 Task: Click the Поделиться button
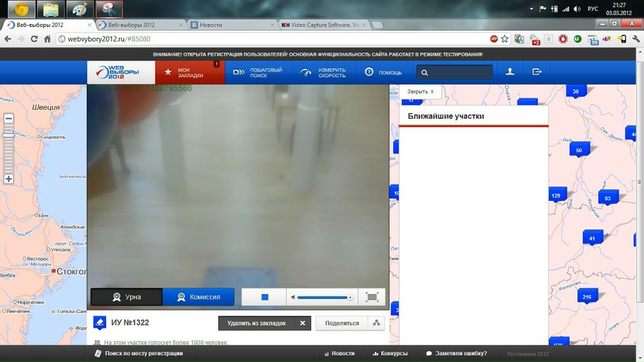pos(342,323)
